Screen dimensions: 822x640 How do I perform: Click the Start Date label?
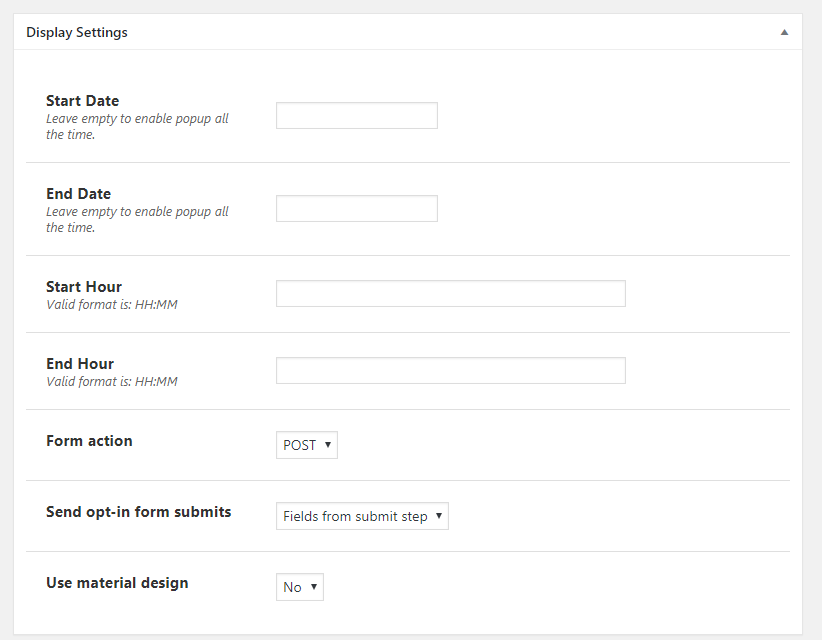(x=82, y=101)
